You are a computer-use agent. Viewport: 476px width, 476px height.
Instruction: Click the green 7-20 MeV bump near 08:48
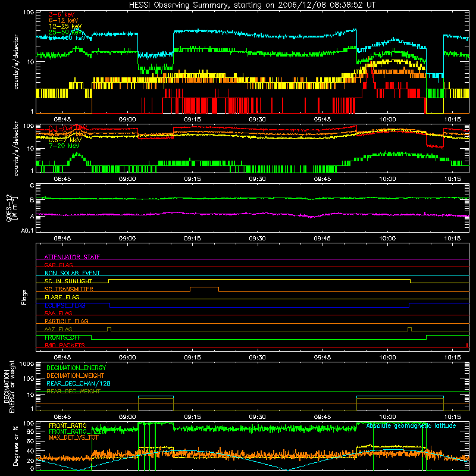78,158
